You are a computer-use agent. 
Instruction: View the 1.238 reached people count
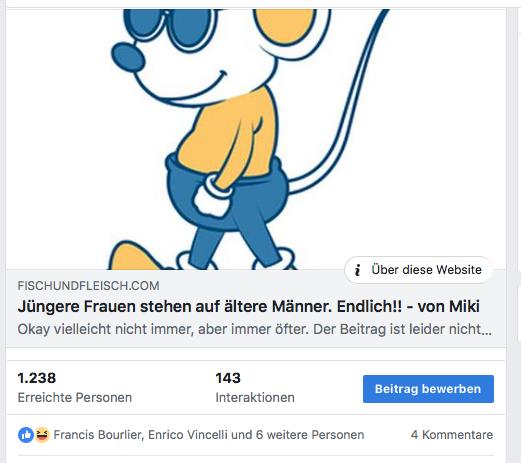click(37, 378)
